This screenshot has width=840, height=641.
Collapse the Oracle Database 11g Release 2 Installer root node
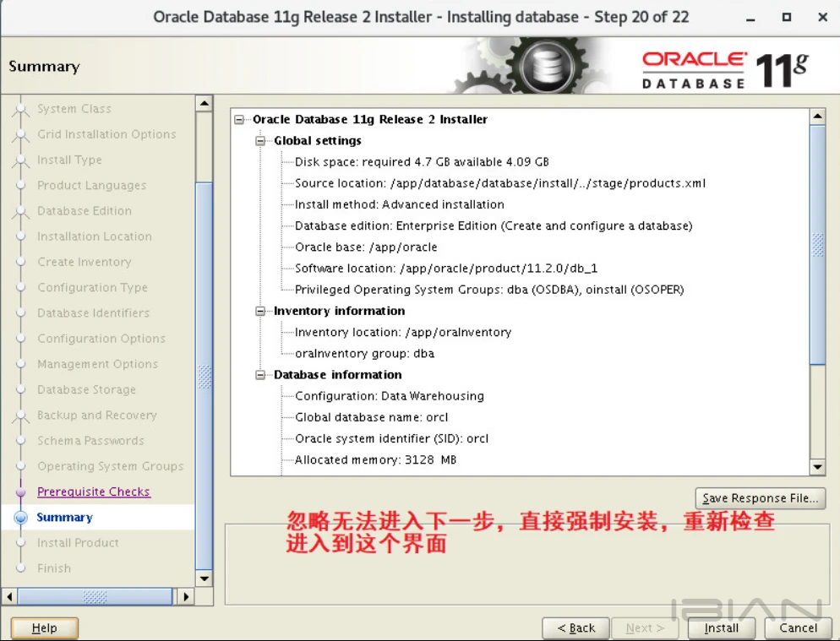239,119
